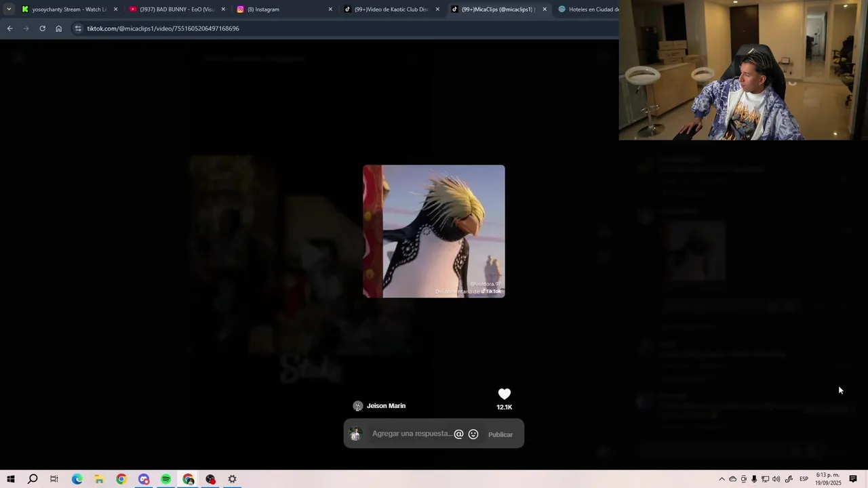
Task: Reload the TikTok page
Action: (42, 28)
